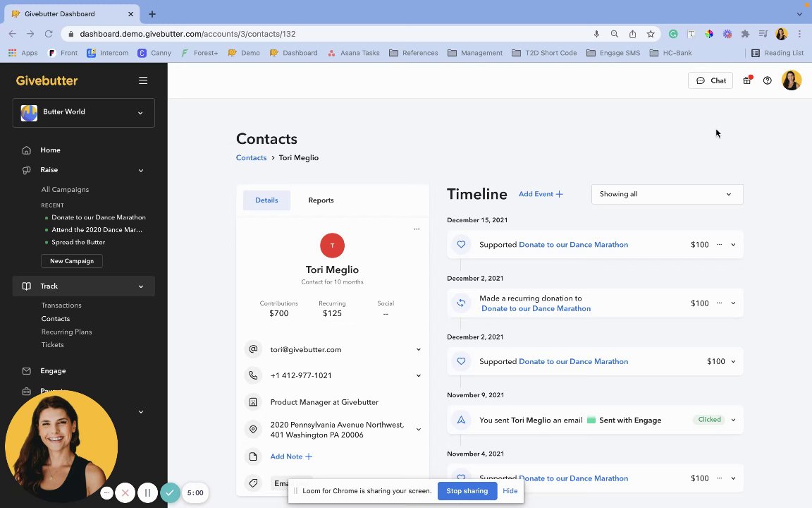The height and width of the screenshot is (508, 812).
Task: Cancel the Loom recording with X
Action: click(x=125, y=493)
